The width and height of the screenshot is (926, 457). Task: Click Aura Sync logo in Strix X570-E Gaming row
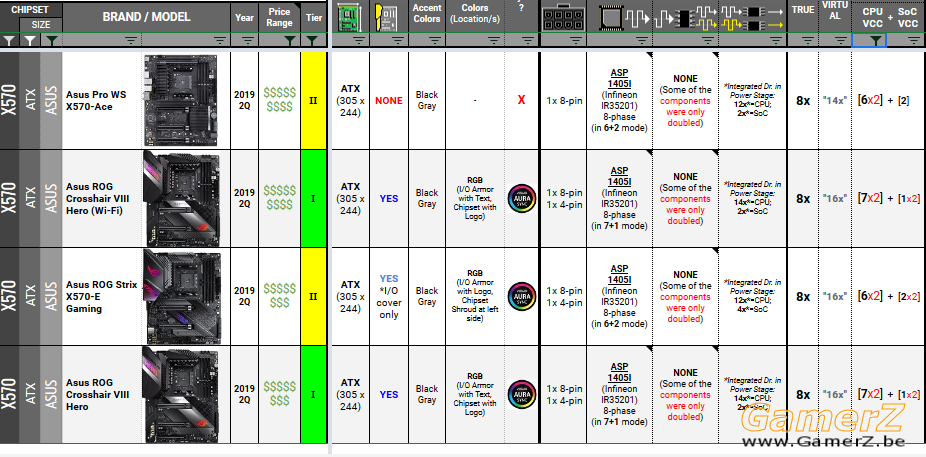coord(522,296)
